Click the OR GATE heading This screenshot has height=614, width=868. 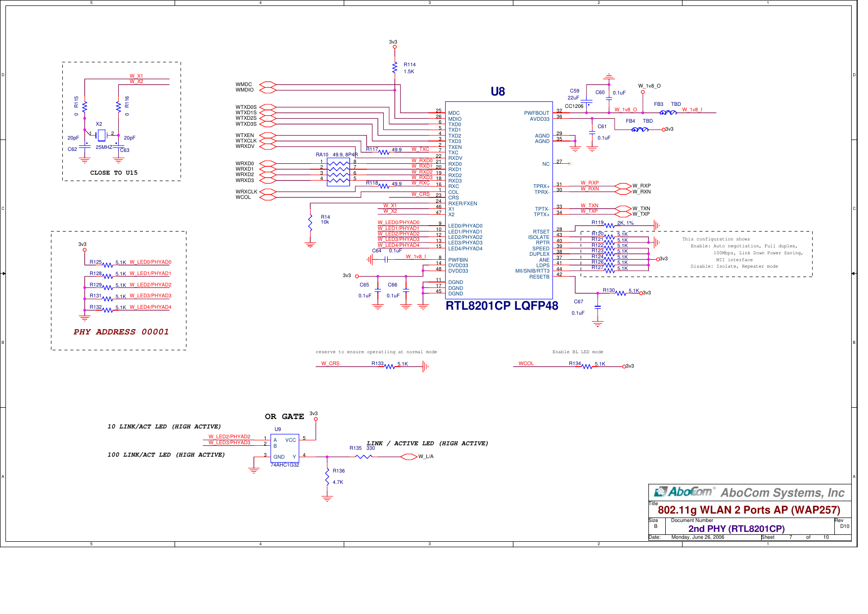[284, 417]
